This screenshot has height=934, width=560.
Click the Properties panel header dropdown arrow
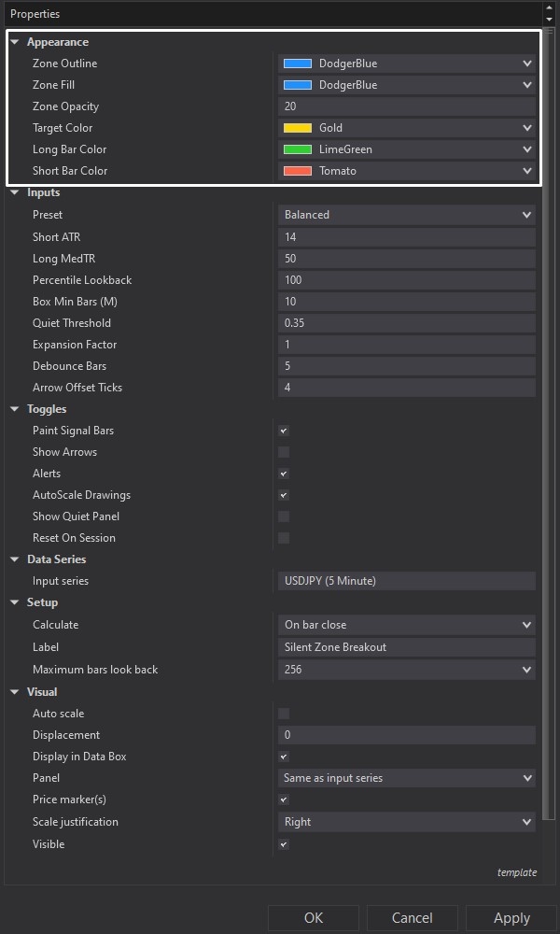point(548,15)
